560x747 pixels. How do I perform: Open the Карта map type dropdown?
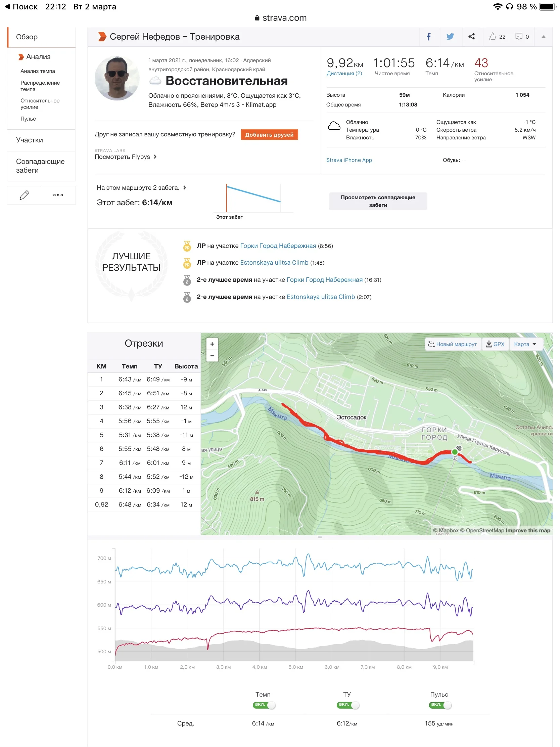tap(525, 344)
